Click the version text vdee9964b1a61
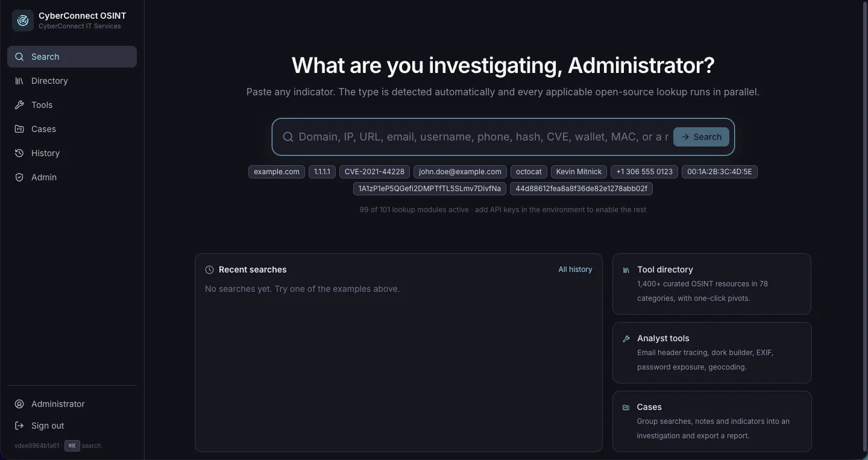 (37, 446)
